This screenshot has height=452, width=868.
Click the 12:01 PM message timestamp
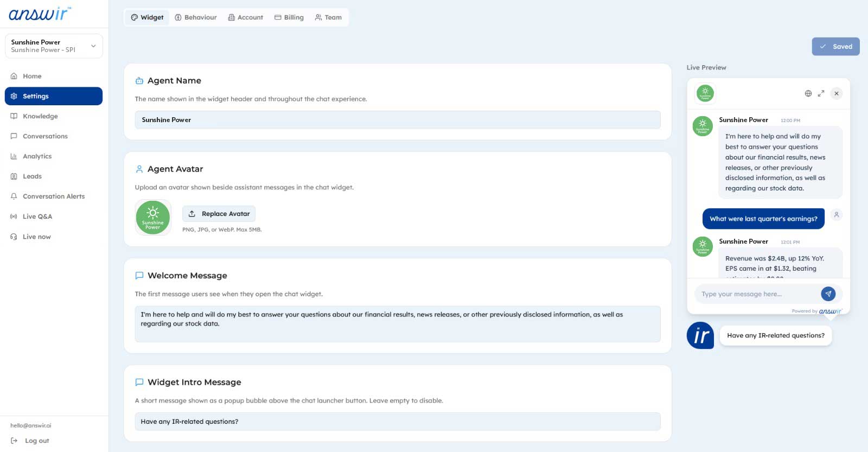point(790,242)
